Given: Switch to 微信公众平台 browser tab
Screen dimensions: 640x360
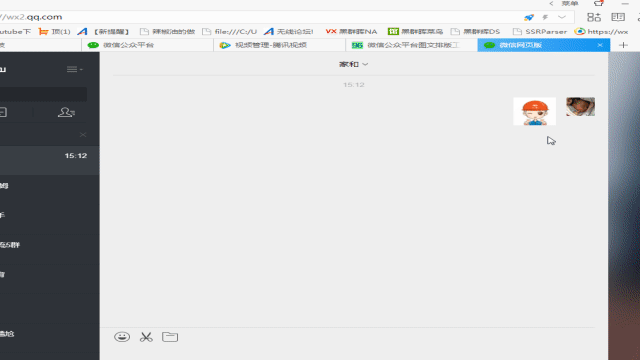Looking at the screenshot, I should [x=147, y=45].
